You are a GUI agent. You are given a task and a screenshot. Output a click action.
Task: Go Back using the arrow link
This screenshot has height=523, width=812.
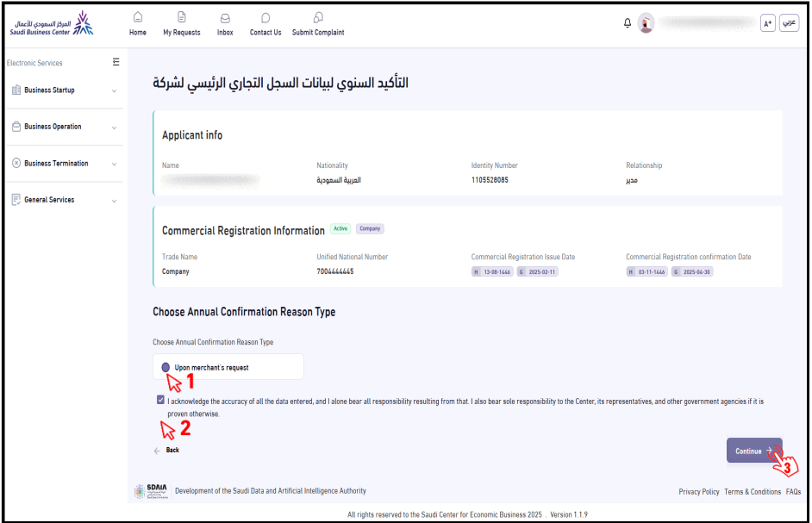166,451
